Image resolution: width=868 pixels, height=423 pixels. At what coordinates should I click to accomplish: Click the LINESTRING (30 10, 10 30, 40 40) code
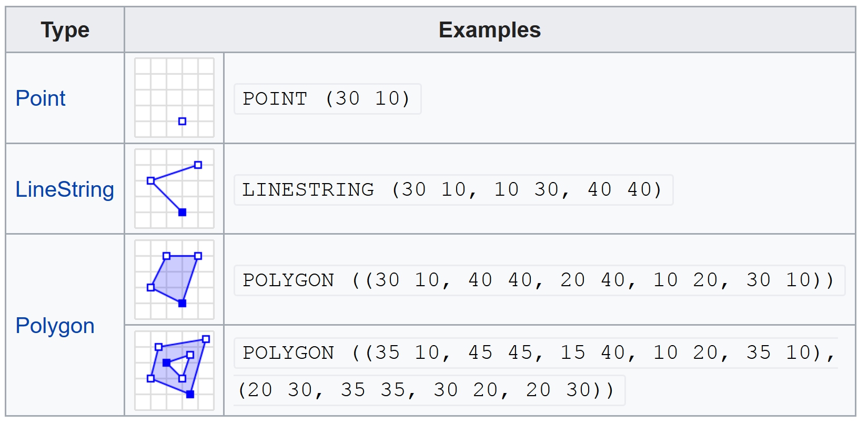tap(452, 190)
